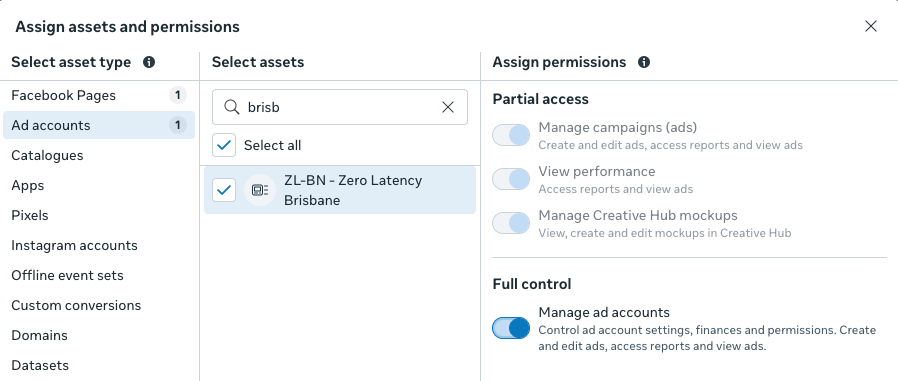Click the Partial access heading
This screenshot has width=898, height=381.
coord(540,99)
